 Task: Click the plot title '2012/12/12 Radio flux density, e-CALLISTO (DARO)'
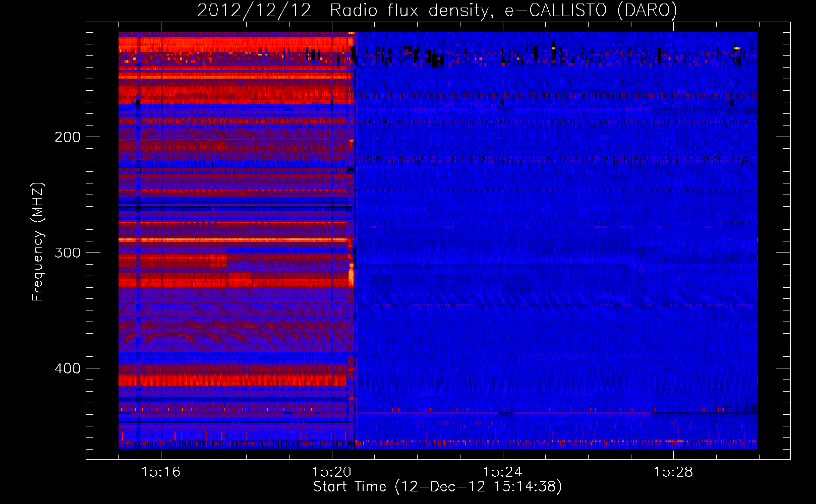pos(437,10)
